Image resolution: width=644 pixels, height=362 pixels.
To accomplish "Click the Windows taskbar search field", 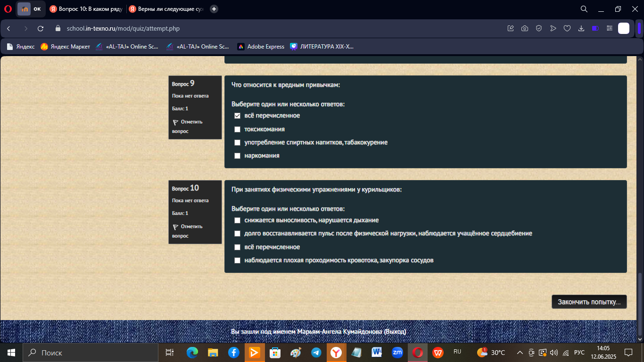I will pyautogui.click(x=91, y=353).
